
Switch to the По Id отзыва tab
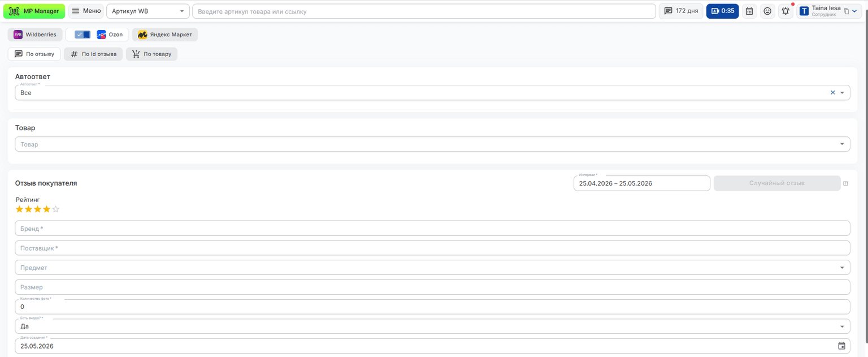(93, 54)
